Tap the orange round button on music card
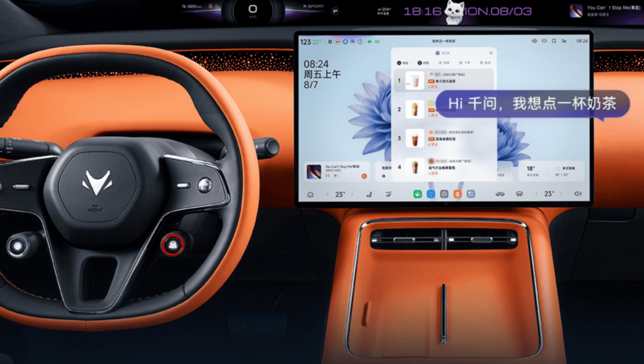This screenshot has width=644, height=364. (x=364, y=176)
